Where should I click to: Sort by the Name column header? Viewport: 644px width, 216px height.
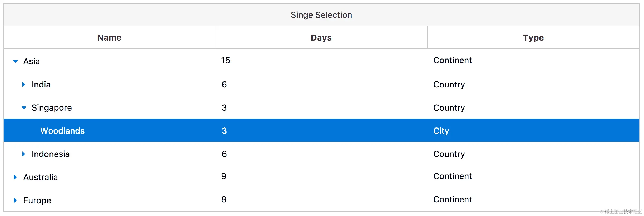pos(109,38)
